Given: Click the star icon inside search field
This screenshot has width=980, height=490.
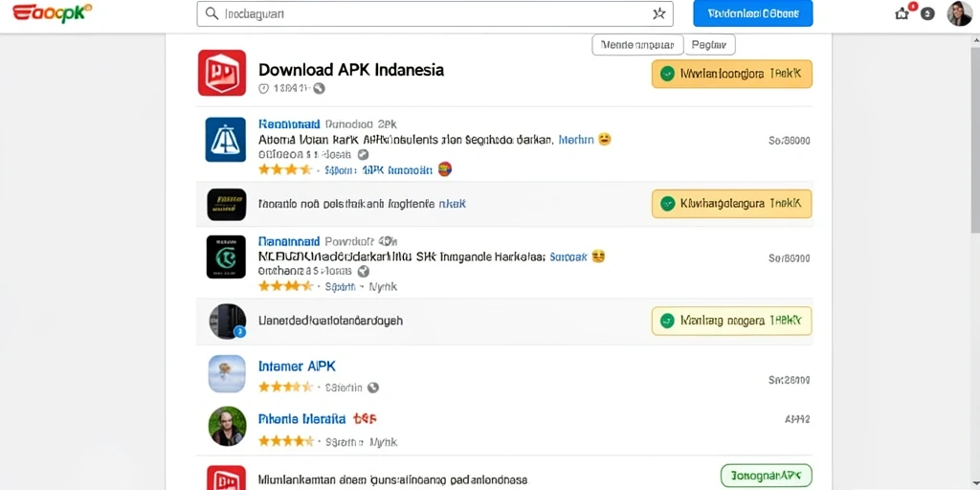Looking at the screenshot, I should (x=658, y=13).
